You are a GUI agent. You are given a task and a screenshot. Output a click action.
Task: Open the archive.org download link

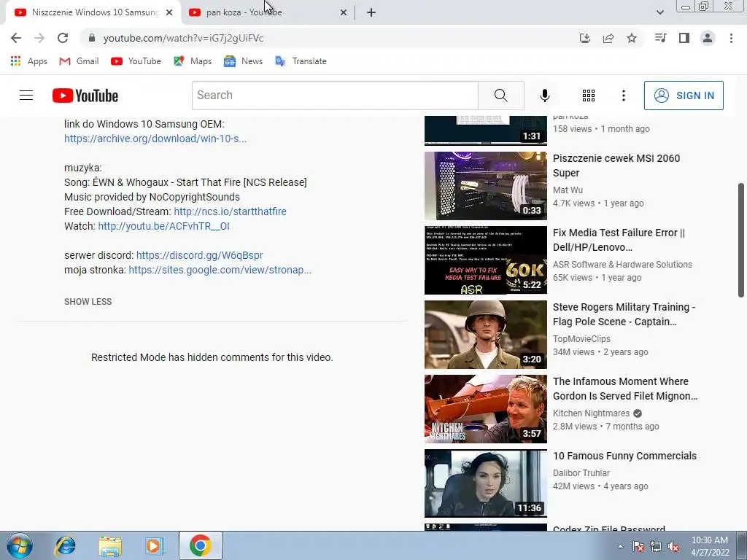155,139
